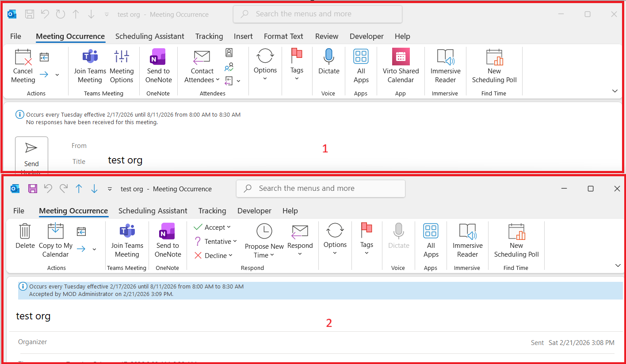Open the File tab in top window
This screenshot has width=626, height=364.
point(15,36)
